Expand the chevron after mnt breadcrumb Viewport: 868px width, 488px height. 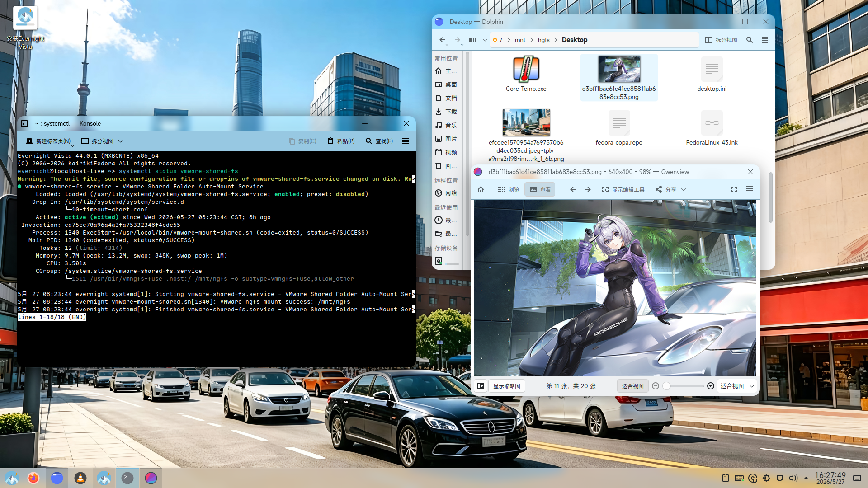[532, 40]
